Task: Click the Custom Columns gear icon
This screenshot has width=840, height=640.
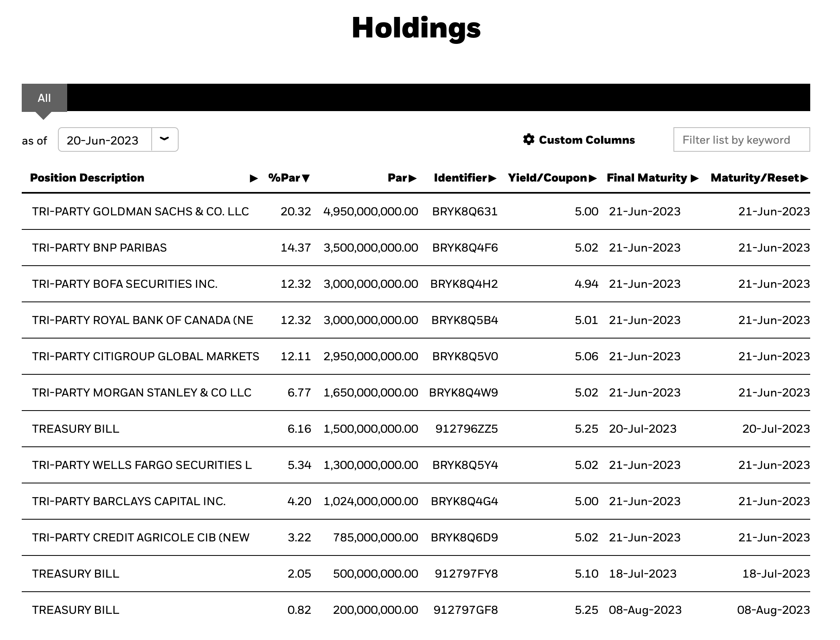Action: click(529, 139)
